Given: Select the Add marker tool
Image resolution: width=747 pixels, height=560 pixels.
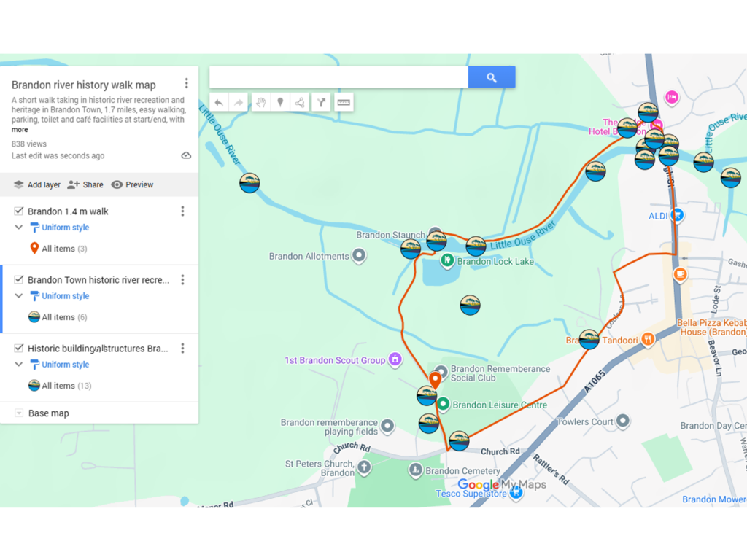Looking at the screenshot, I should pyautogui.click(x=281, y=102).
